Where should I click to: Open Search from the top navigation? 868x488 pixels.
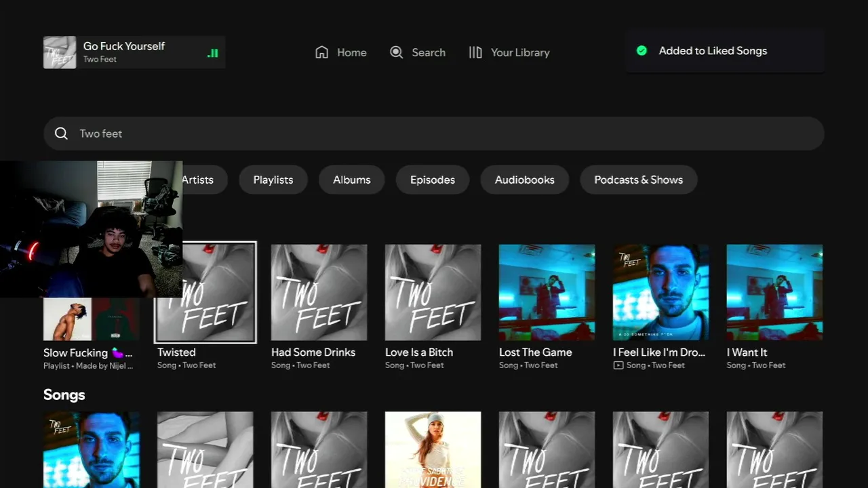pyautogui.click(x=418, y=52)
